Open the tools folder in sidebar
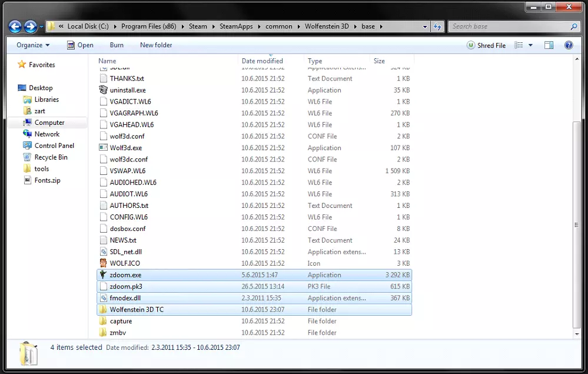Screen dimensions: 588x374 click(x=36, y=169)
